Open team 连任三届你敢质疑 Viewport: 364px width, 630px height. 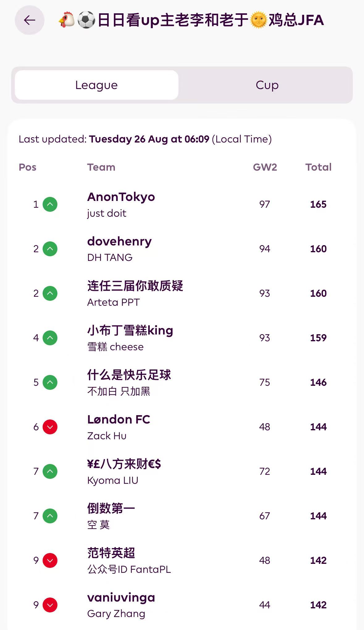[x=135, y=286]
